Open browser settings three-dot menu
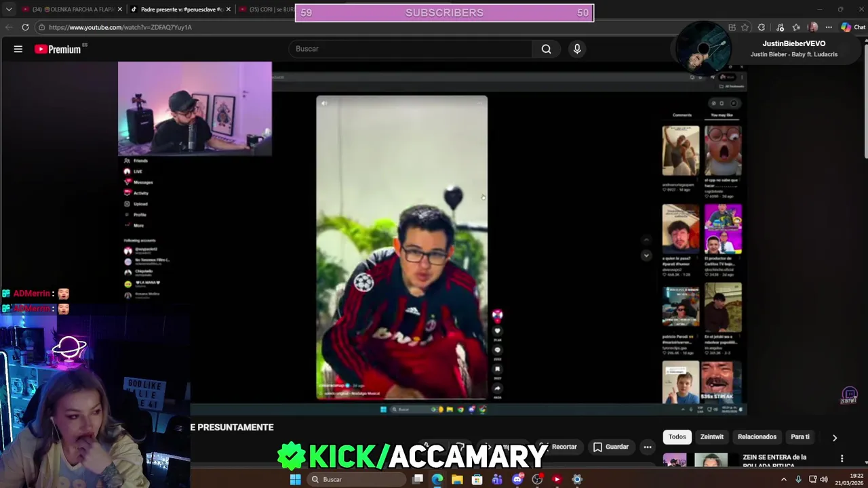The height and width of the screenshot is (488, 868). [x=829, y=27]
